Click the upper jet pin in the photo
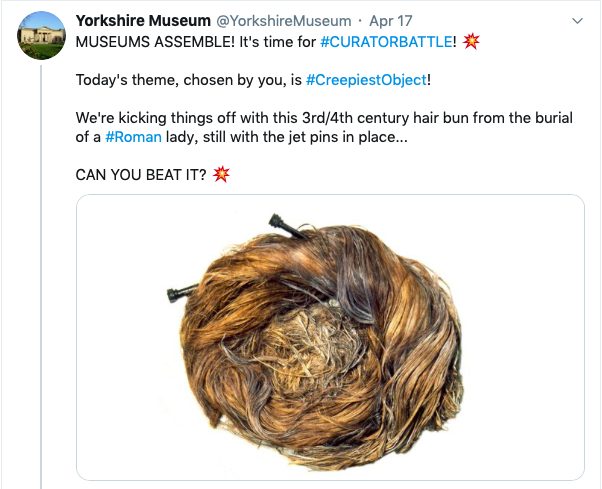Screen dimensions: 602x489 click(288, 226)
